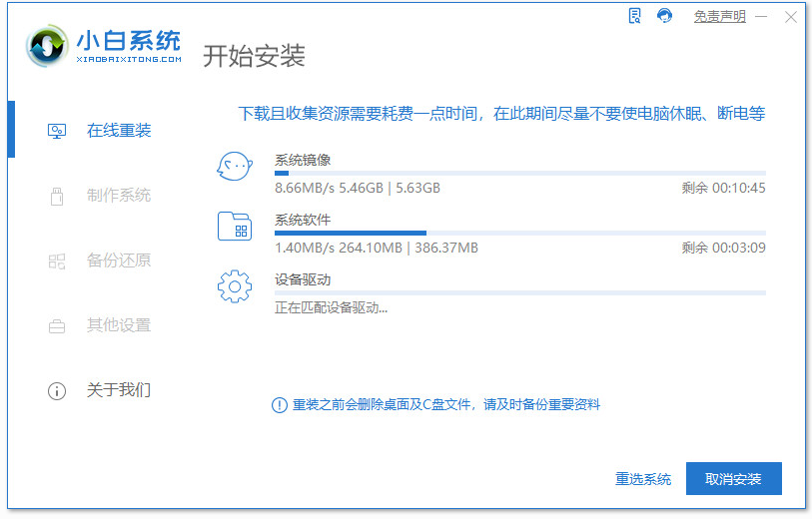Select the 在线重装 sidebar tab

pyautogui.click(x=118, y=131)
